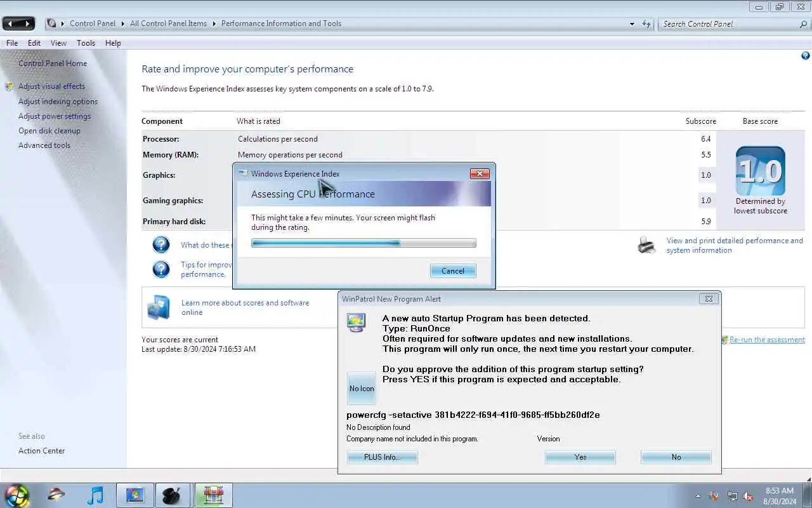Screen dimensions: 812x508
Task: Open the Edit menu
Action: pos(34,43)
